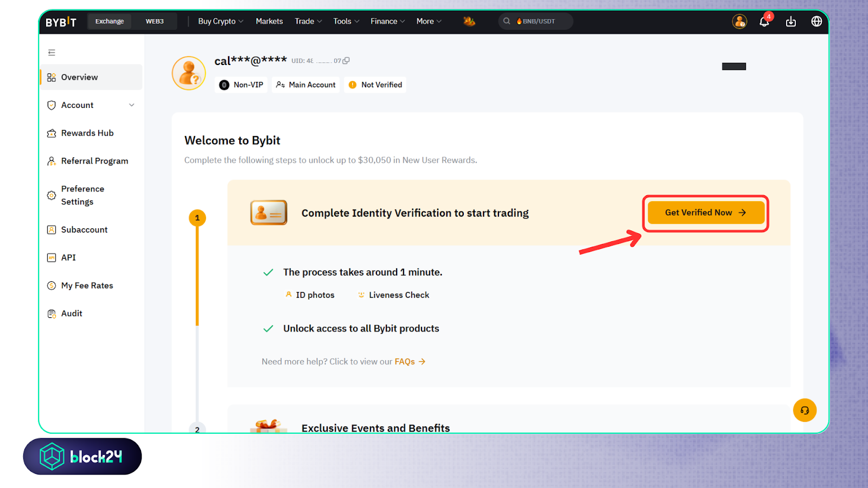This screenshot has width=868, height=488.
Task: Expand the Account sidebar section chevron
Action: click(x=132, y=105)
